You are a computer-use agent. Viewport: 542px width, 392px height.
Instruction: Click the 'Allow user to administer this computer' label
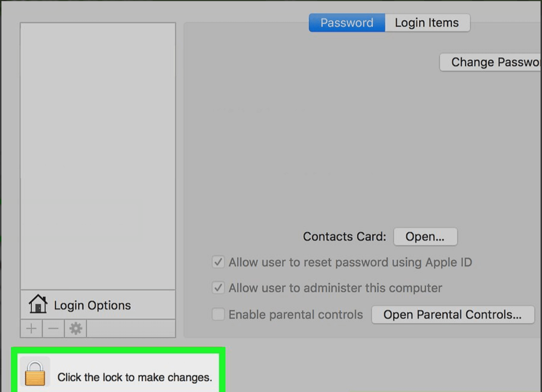pos(335,288)
